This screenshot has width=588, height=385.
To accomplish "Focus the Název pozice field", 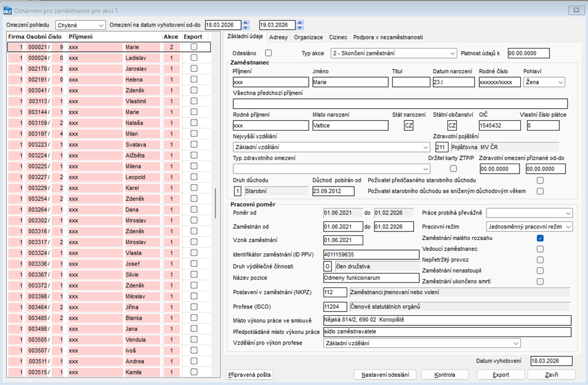I will (x=371, y=278).
